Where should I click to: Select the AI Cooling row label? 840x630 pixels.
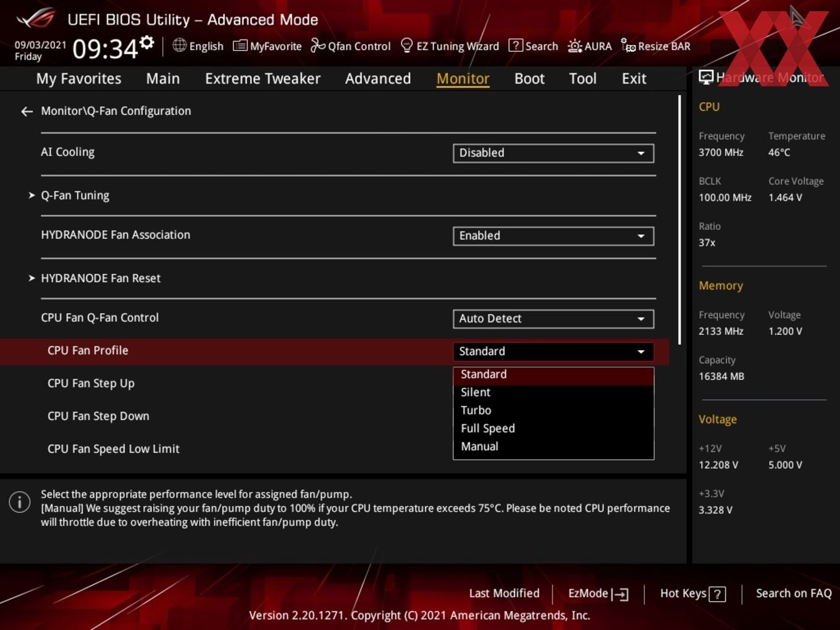(x=67, y=152)
